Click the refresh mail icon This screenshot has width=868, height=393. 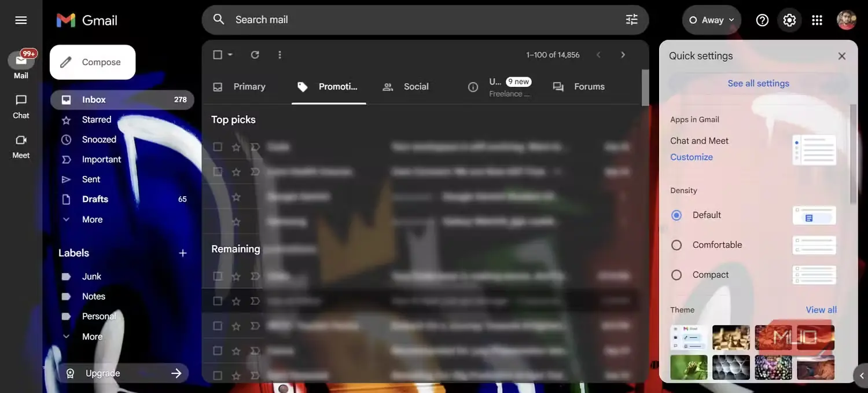255,54
